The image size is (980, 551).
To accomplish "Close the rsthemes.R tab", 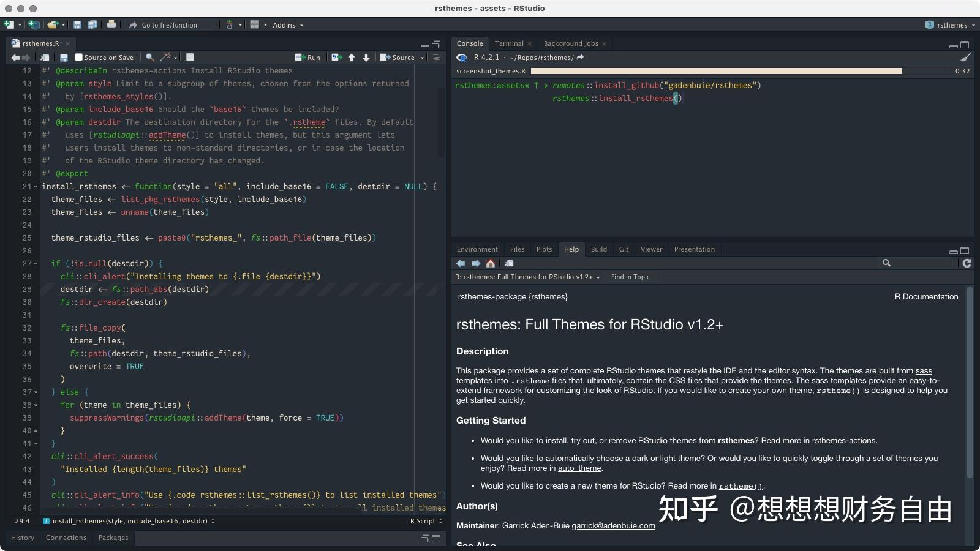I will (x=68, y=43).
